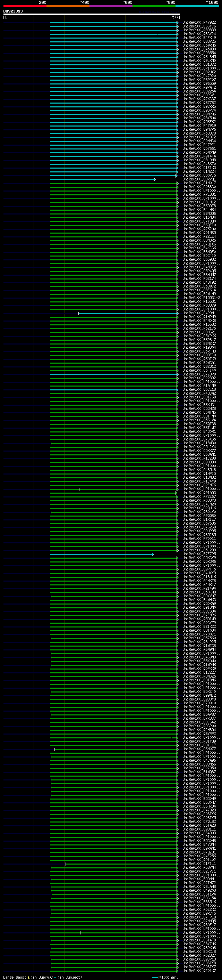Open hit UniRef100_B4FK49
222x980 pixels.
click(x=199, y=38)
